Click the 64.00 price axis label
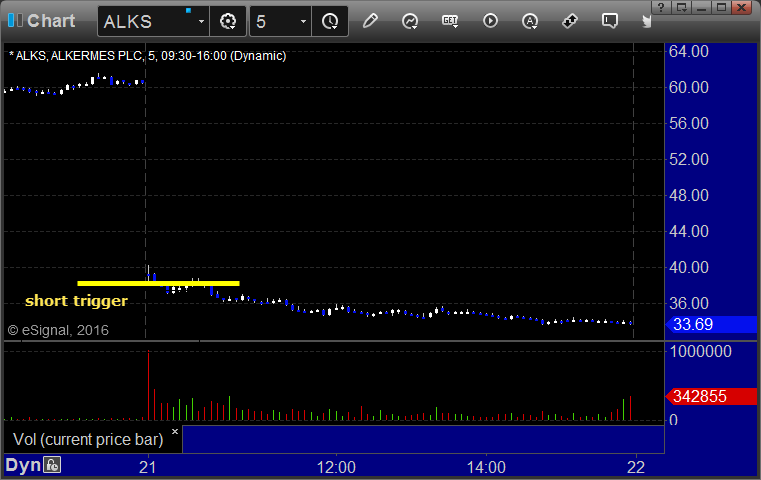This screenshot has width=761, height=480. point(689,51)
